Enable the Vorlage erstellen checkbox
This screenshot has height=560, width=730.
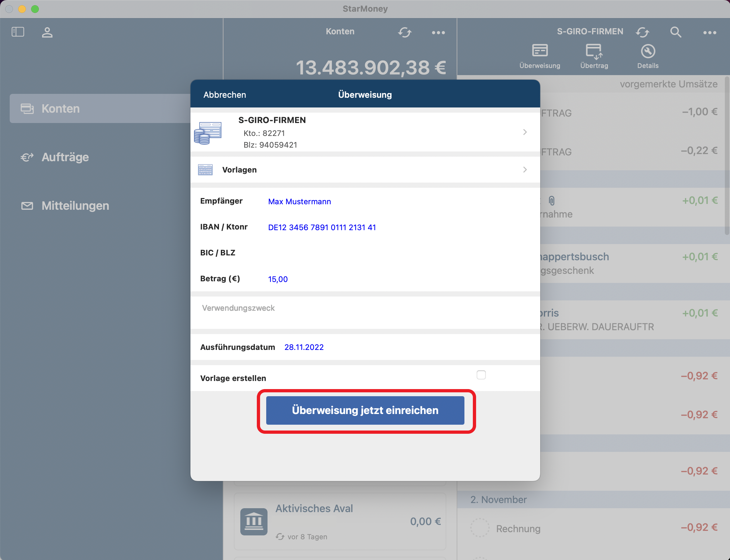[x=481, y=375]
